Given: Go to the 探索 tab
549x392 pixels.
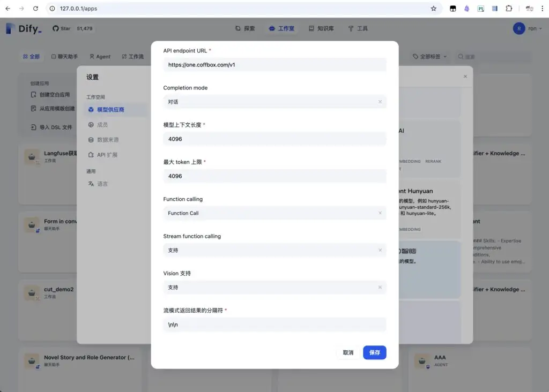Looking at the screenshot, I should 245,28.
